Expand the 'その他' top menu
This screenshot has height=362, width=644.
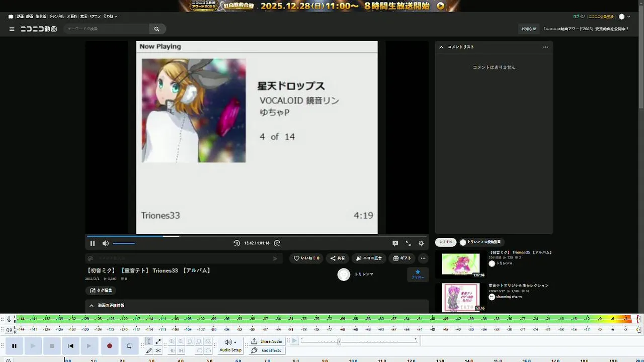tap(110, 17)
